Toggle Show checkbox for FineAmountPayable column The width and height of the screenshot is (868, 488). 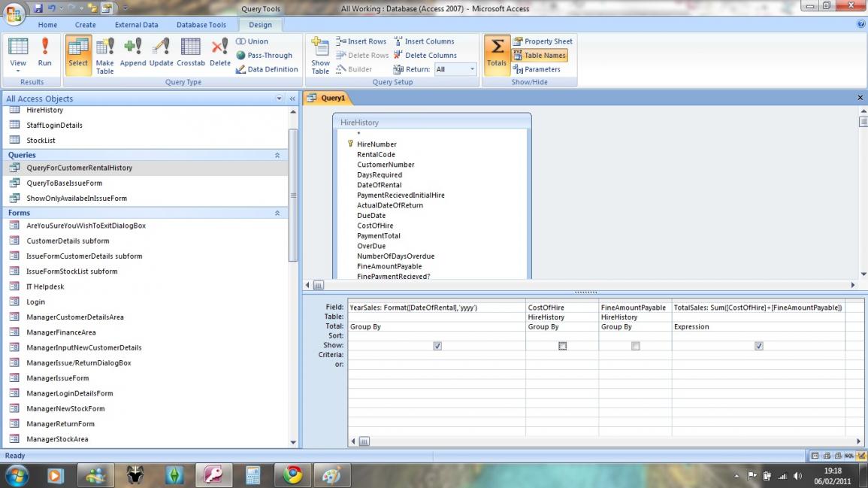[x=636, y=346]
